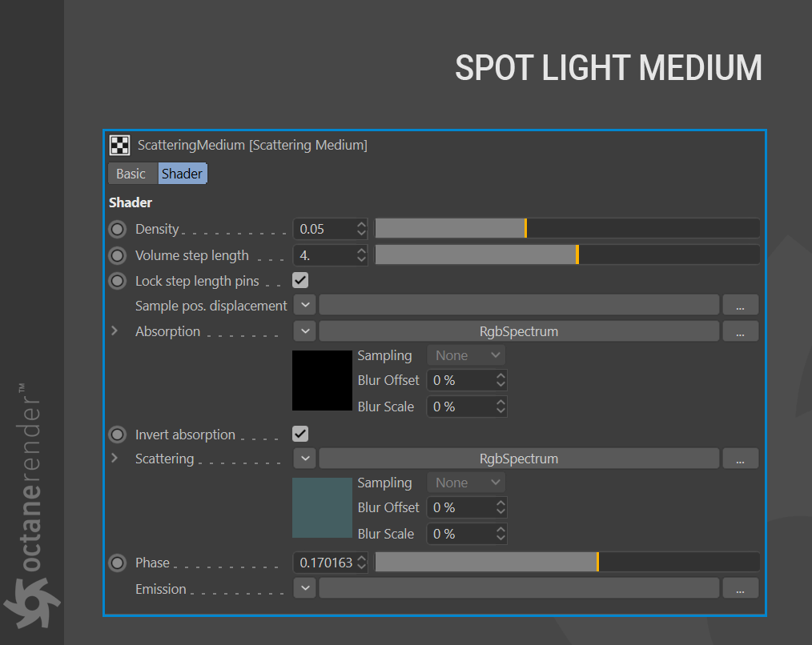Step the Scattering Blur Offset spinner
Screen dimensions: 812x645
point(500,508)
